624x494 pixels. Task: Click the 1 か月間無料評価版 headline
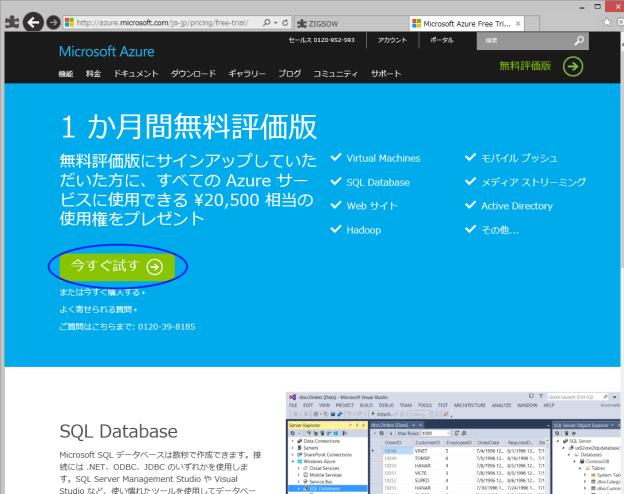(189, 127)
